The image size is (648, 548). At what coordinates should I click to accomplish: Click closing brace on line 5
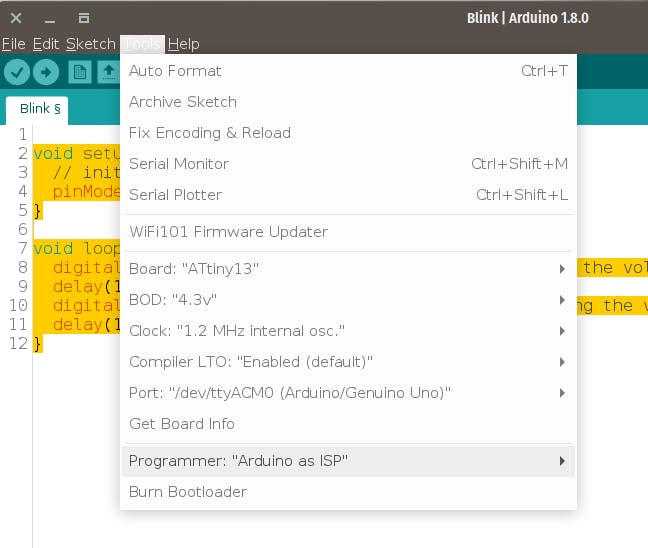click(x=38, y=211)
